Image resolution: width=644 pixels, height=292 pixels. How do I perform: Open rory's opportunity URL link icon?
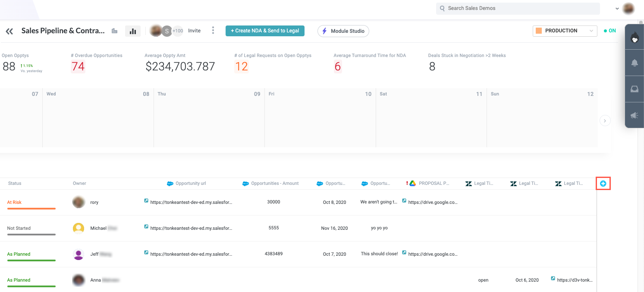[x=146, y=201]
